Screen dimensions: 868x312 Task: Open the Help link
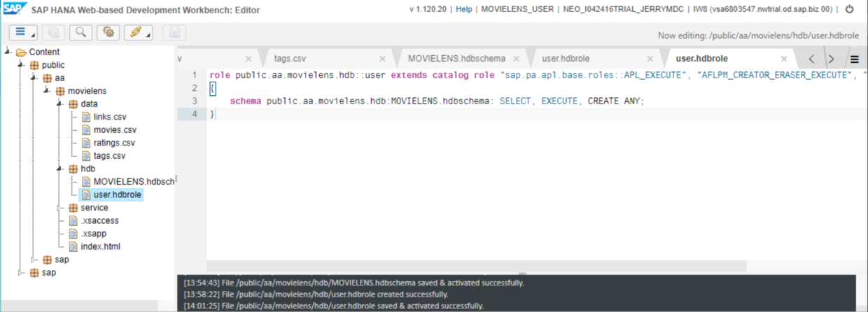click(464, 9)
